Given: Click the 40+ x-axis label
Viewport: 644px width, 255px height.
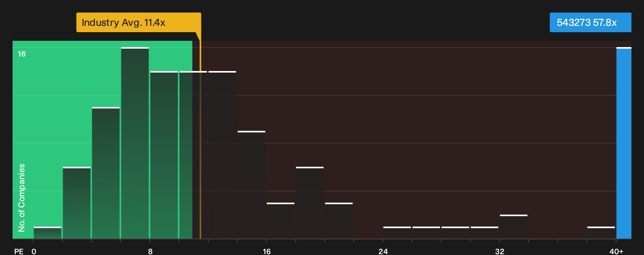Looking at the screenshot, I should coord(617,251).
